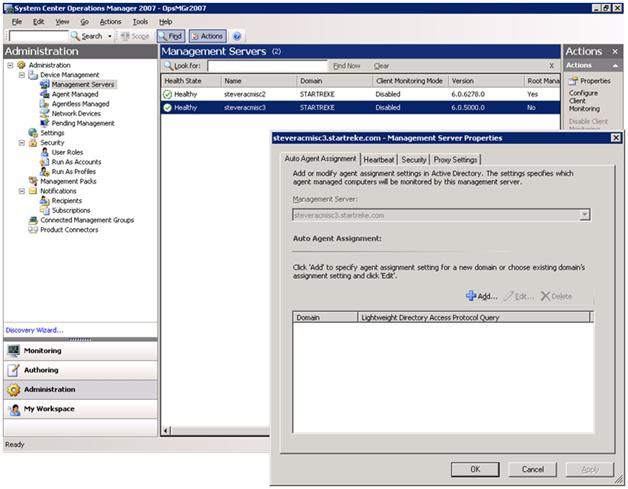The image size is (628, 489).
Task: Click the left arrow of horizontal scrollbar
Action: [166, 431]
